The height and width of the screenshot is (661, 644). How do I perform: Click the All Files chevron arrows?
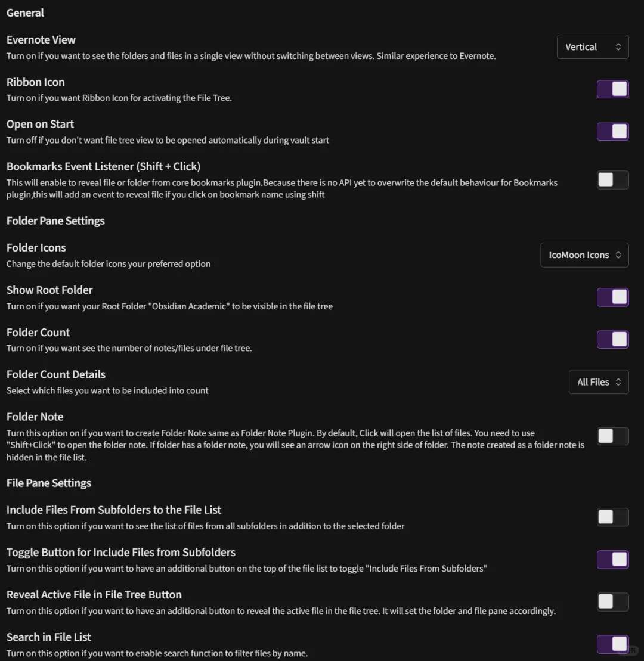[618, 382]
